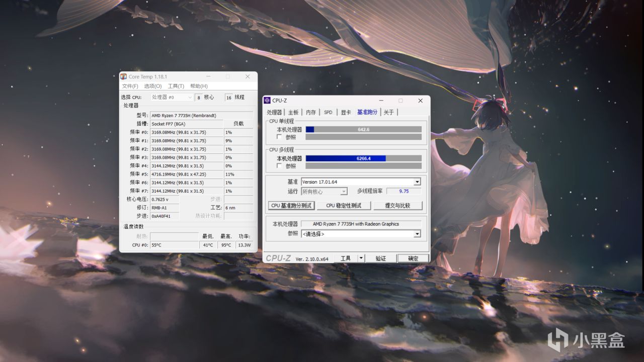Switch to the 内存 tab in CPU-Z
Viewport: 644px width, 362px height.
tap(311, 112)
